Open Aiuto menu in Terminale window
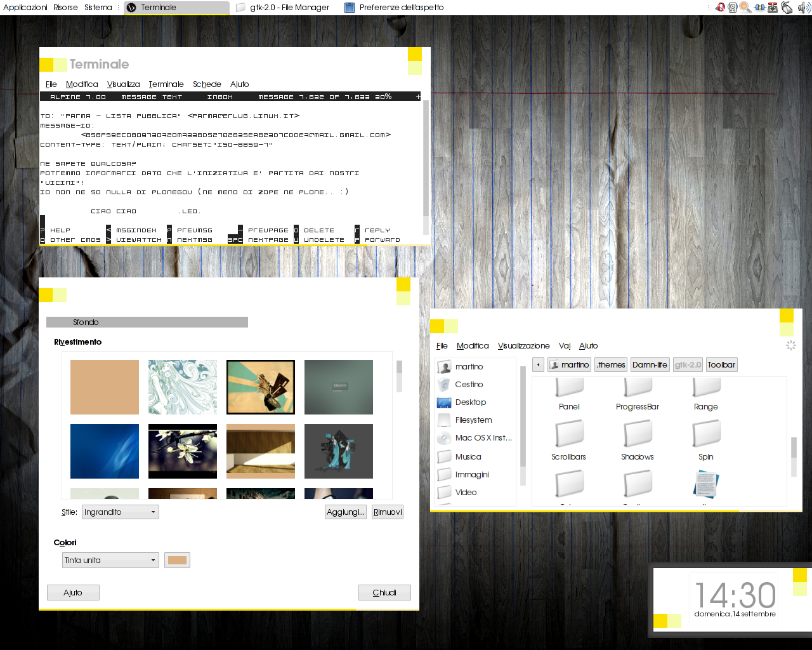 (x=239, y=84)
